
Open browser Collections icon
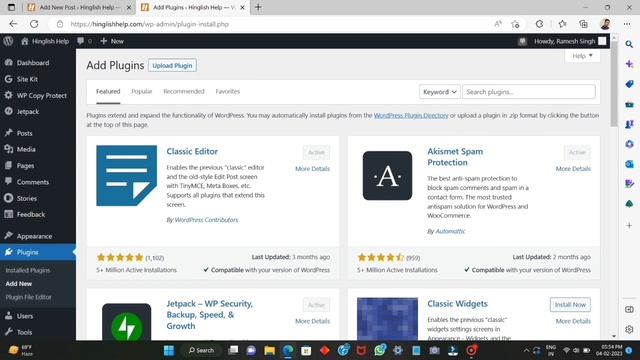tap(583, 24)
